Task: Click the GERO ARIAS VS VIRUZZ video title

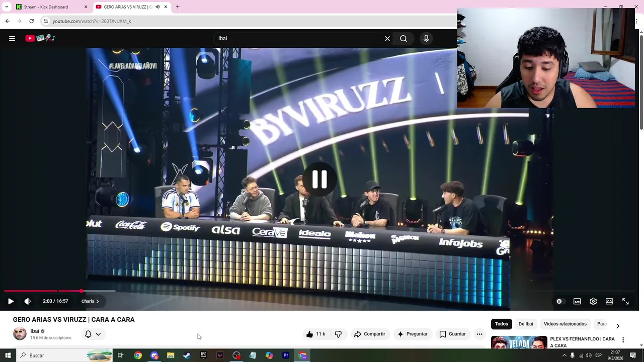Action: pyautogui.click(x=73, y=319)
